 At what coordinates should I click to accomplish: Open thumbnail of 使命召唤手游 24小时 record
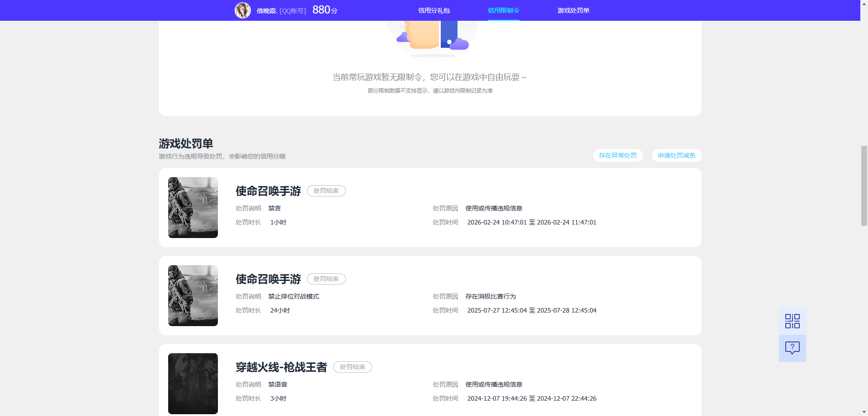193,295
